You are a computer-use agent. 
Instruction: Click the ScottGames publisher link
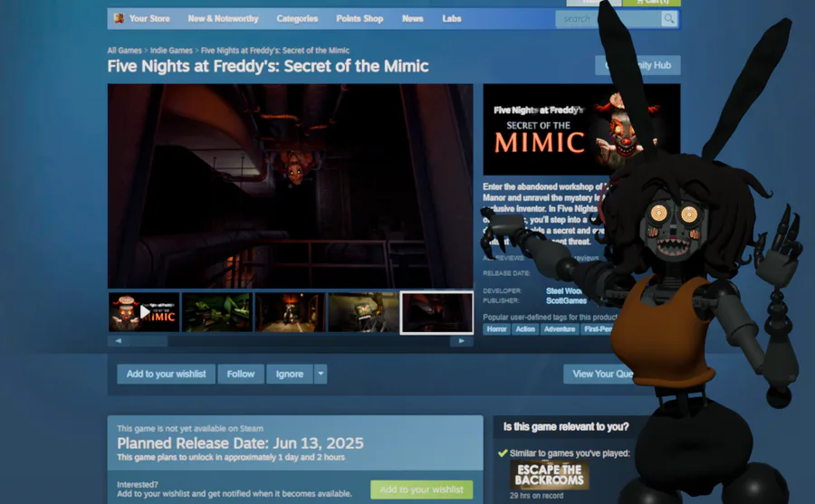pos(566,300)
